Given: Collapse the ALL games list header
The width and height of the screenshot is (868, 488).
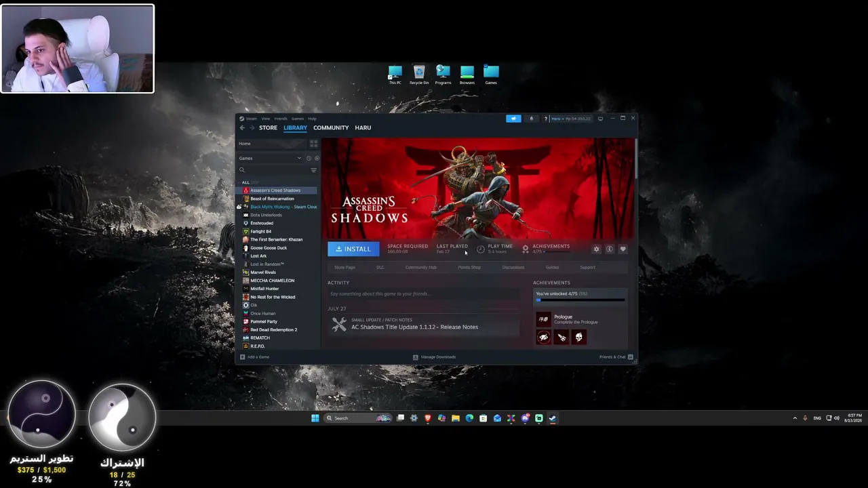Looking at the screenshot, I should [x=245, y=182].
